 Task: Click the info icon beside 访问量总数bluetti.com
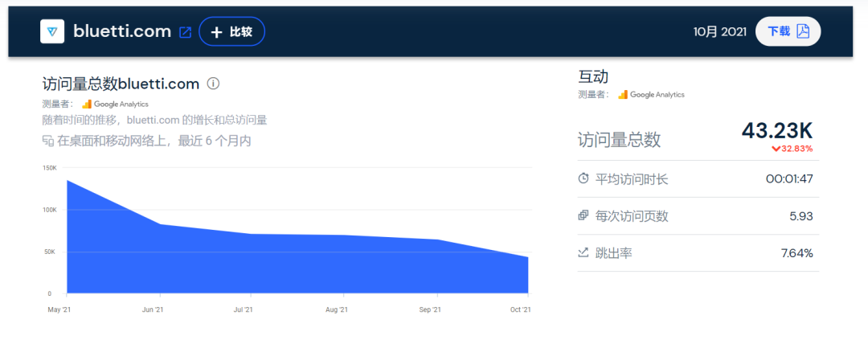pos(213,84)
